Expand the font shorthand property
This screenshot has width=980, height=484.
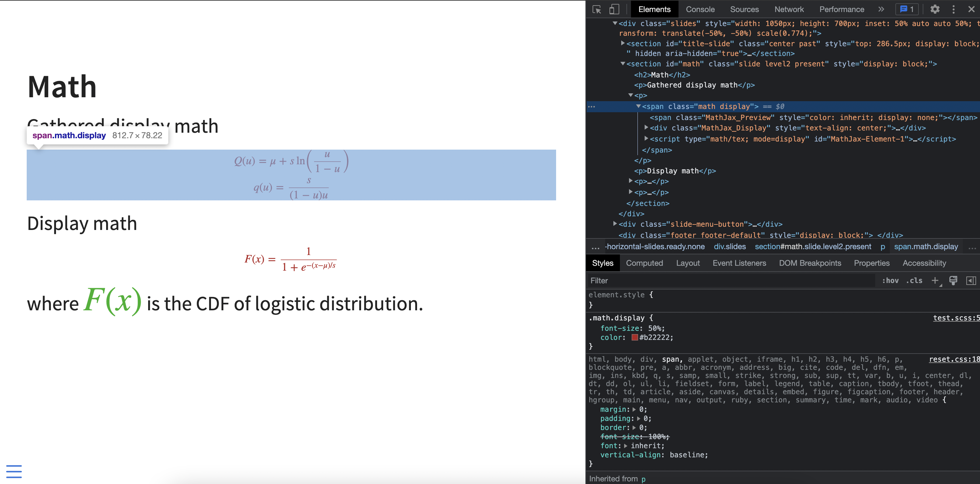tap(626, 446)
